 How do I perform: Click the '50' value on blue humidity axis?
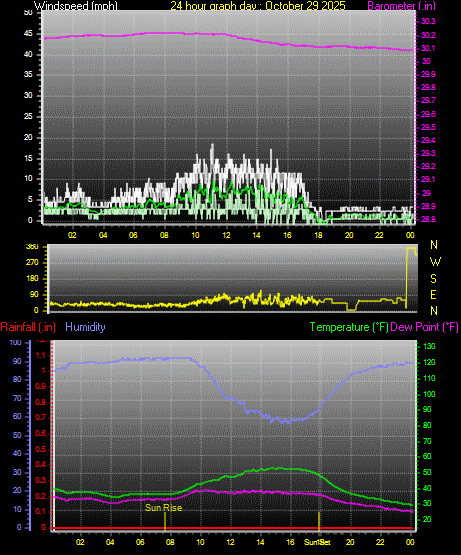click(17, 435)
